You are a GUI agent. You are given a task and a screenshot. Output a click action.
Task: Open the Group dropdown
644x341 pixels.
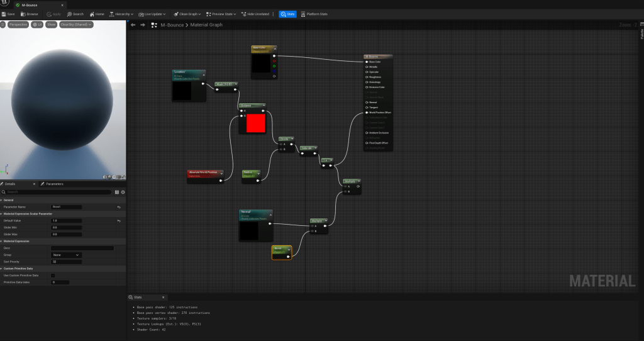click(67, 255)
